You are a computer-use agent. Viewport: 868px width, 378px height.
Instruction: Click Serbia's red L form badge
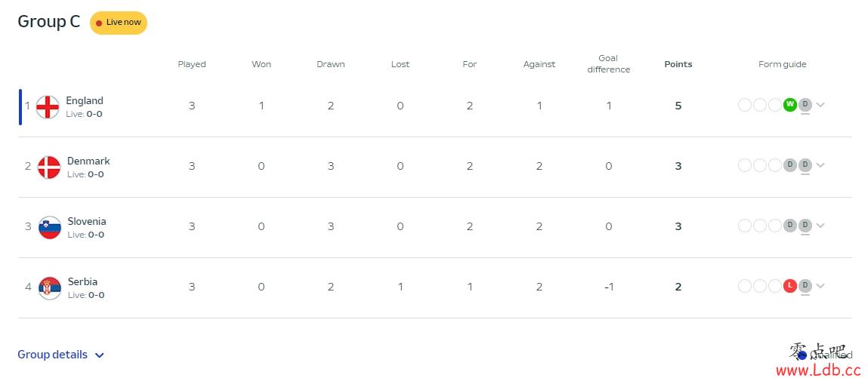(x=790, y=286)
